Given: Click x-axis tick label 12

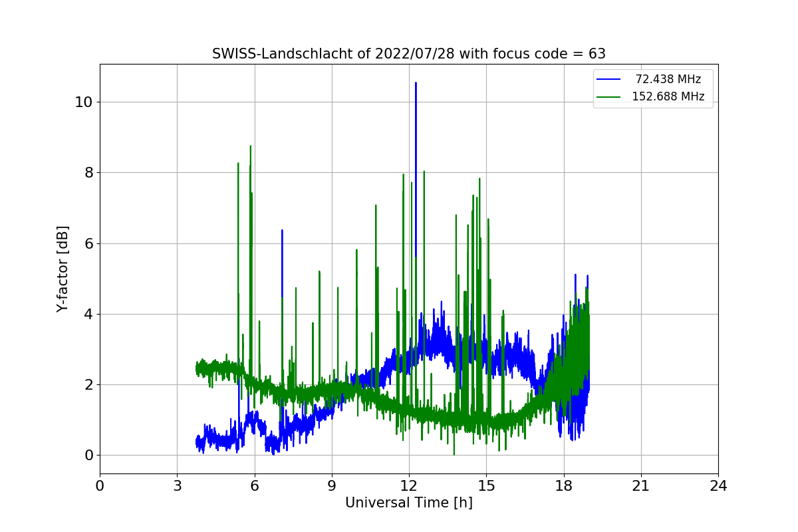Looking at the screenshot, I should click(409, 486).
